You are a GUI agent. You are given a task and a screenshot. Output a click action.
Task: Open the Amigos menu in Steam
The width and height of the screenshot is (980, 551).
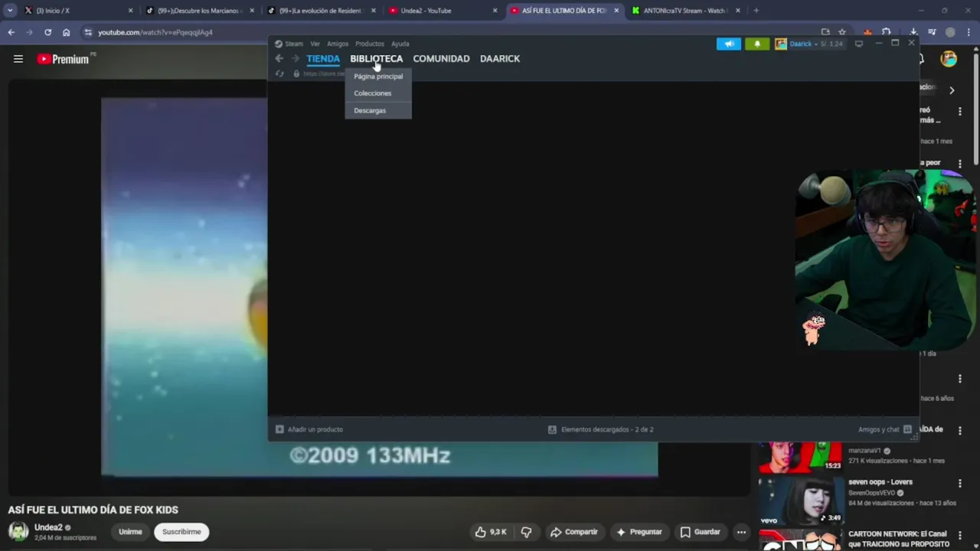point(338,44)
